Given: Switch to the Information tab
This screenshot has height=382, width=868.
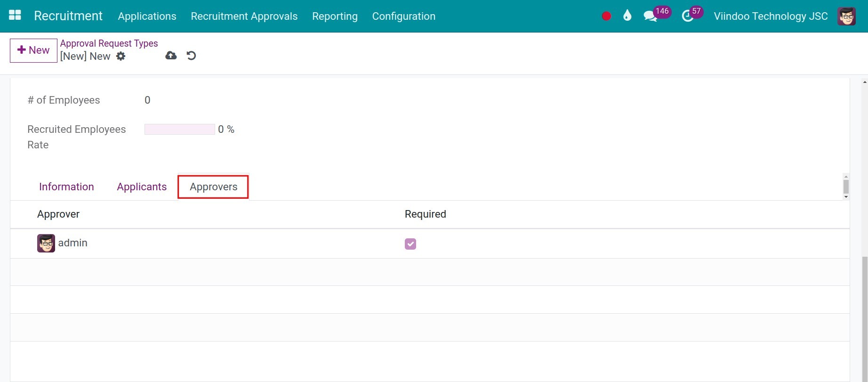Looking at the screenshot, I should point(66,187).
